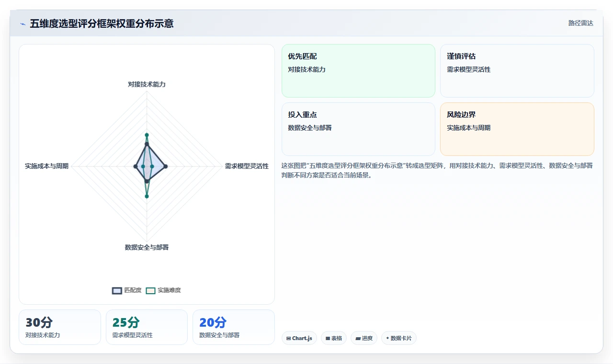The image size is (613, 364).
Task: Select the 数据卡片 tag
Action: 399,338
